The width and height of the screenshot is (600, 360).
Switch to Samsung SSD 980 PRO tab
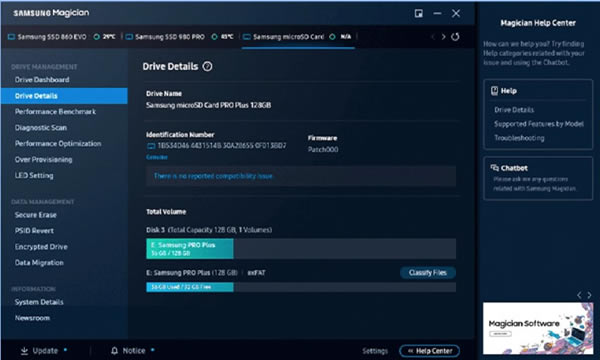point(166,37)
